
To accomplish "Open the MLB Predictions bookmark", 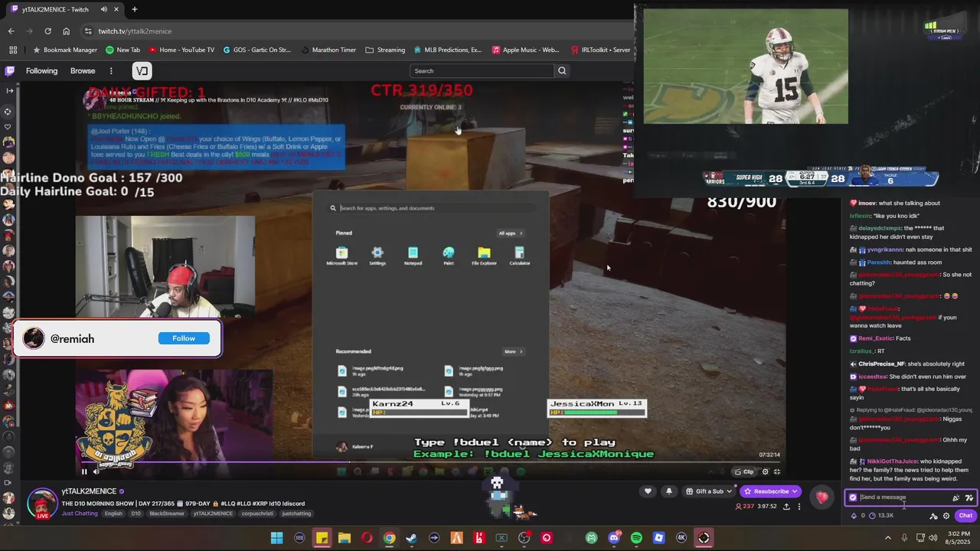I will 447,50.
